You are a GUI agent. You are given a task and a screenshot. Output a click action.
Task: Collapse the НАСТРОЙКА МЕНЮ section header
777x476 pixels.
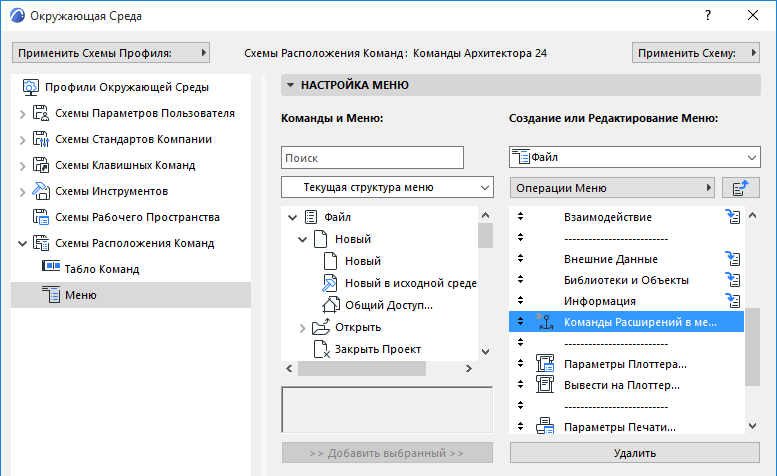[x=291, y=85]
